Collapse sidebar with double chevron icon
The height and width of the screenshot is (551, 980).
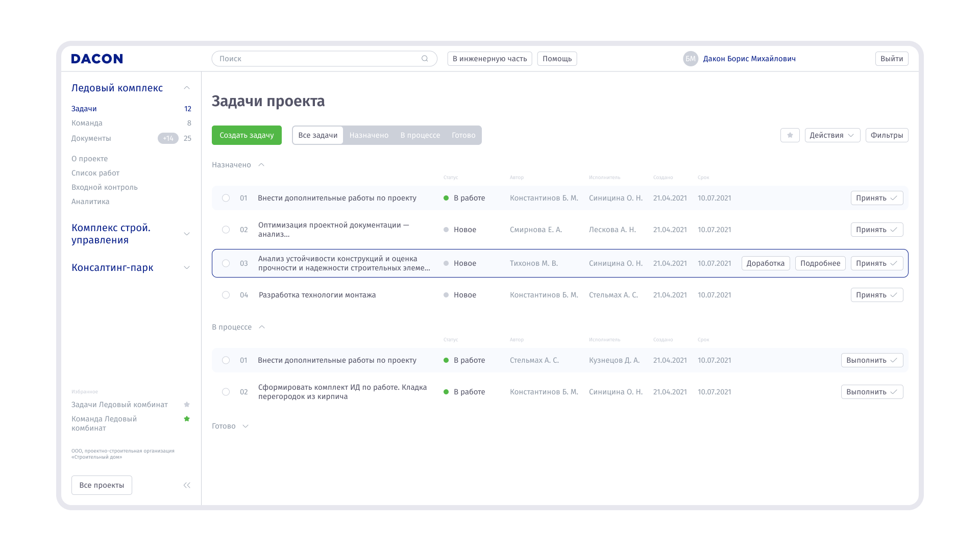pos(187,485)
